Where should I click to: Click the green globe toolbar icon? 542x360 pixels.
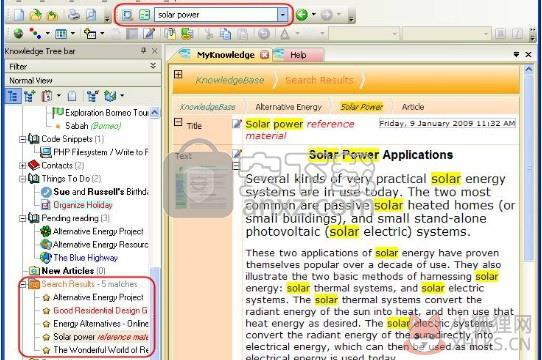point(18,34)
